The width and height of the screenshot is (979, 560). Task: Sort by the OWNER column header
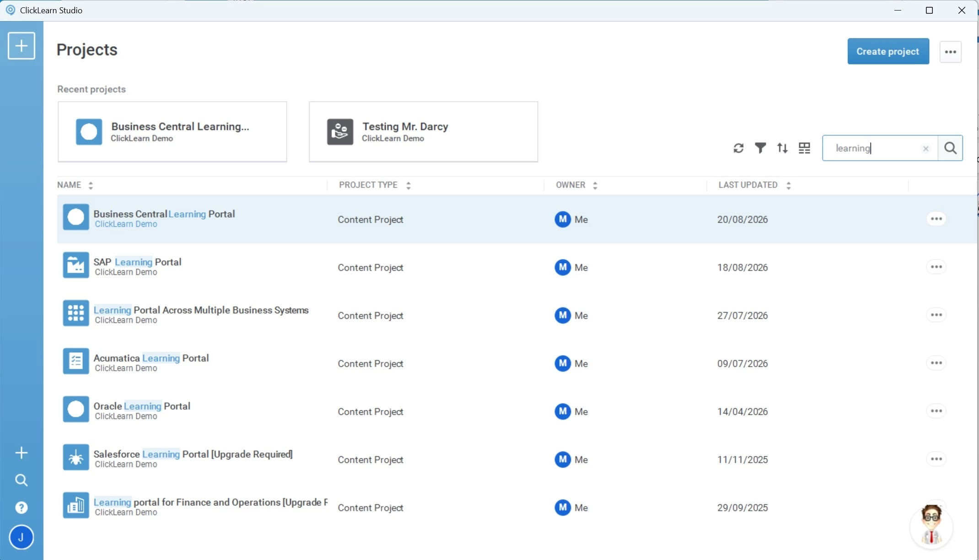tap(576, 185)
